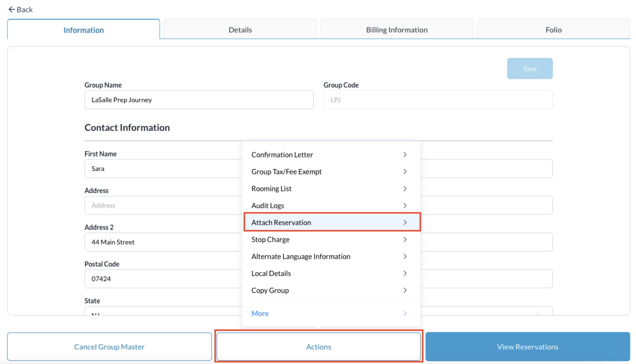
Task: Open the Actions dropdown button
Action: 318,347
